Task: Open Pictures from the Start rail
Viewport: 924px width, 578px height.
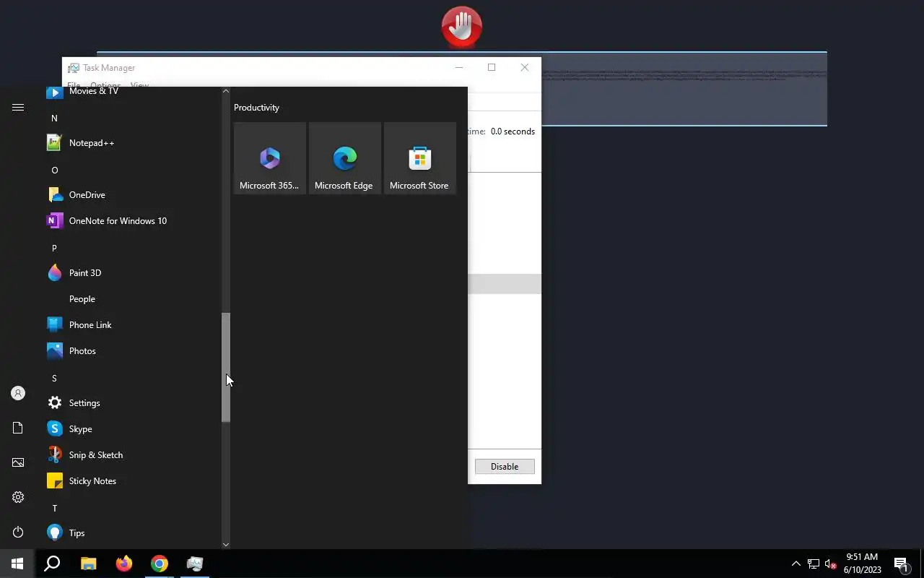Action: coord(18,462)
